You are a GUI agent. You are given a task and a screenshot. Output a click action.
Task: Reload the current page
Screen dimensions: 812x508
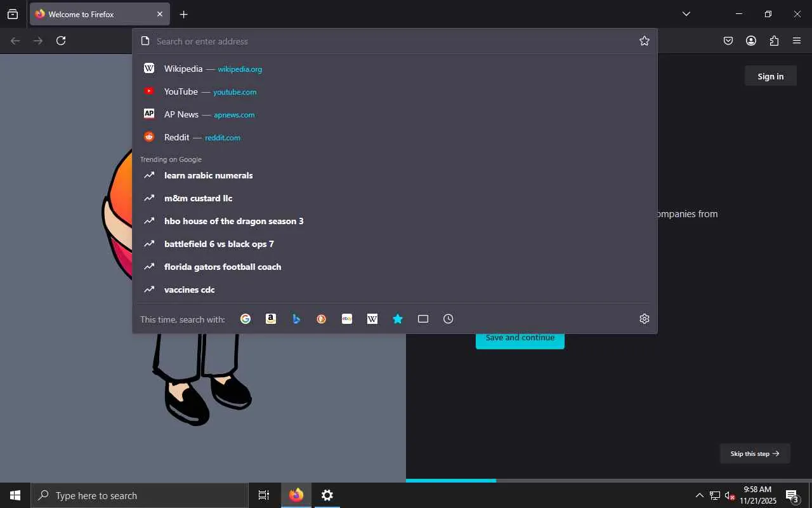(x=61, y=41)
